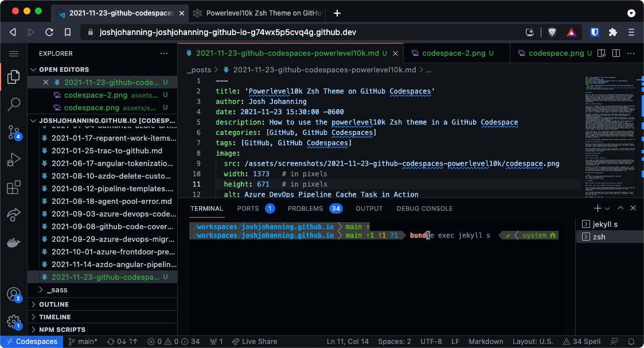The height and width of the screenshot is (348, 644).
Task: Toggle the hamburger application menu
Action: coord(14,53)
